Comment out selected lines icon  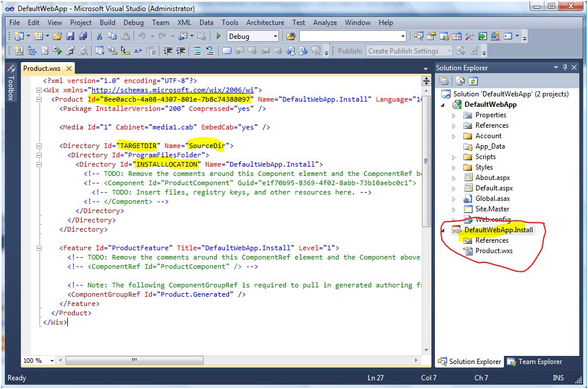(x=197, y=51)
